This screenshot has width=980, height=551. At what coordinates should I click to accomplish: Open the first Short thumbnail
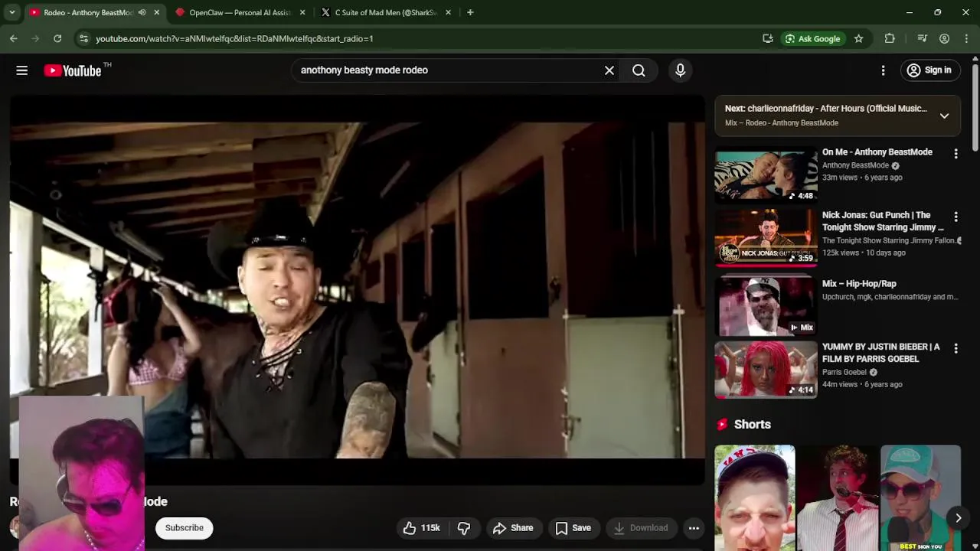755,498
